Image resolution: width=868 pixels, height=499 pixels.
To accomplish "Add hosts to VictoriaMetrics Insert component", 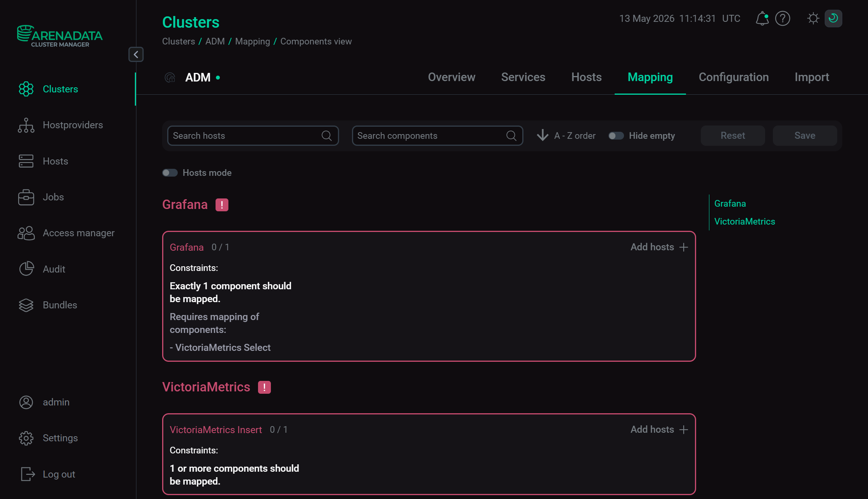I will pos(659,430).
